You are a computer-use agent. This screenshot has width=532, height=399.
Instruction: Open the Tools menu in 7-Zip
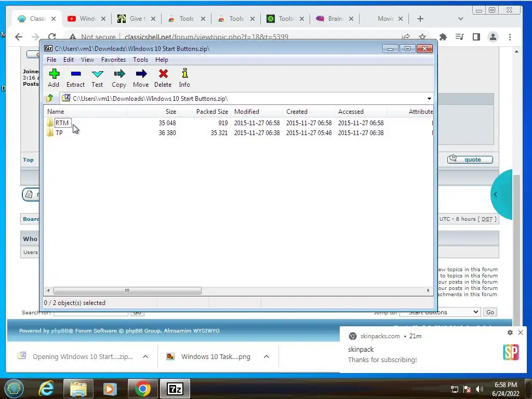[140, 60]
